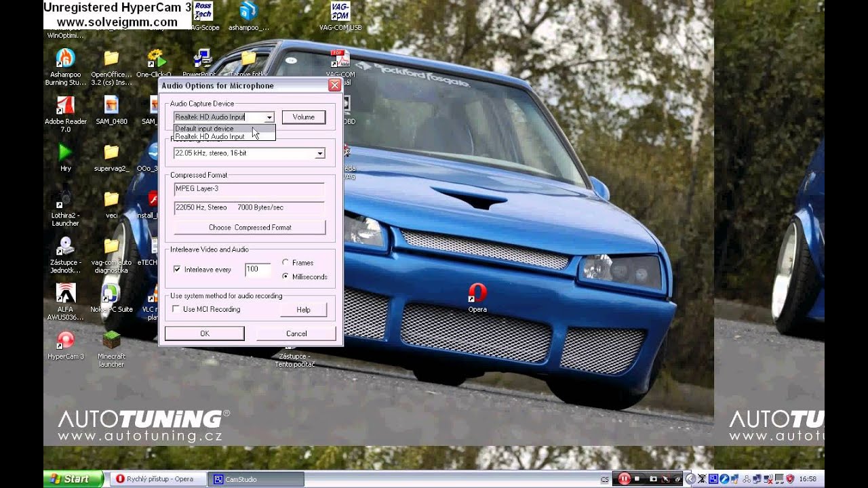This screenshot has height=488, width=868.
Task: Enable the Use MCI Recording checkbox
Action: [176, 309]
